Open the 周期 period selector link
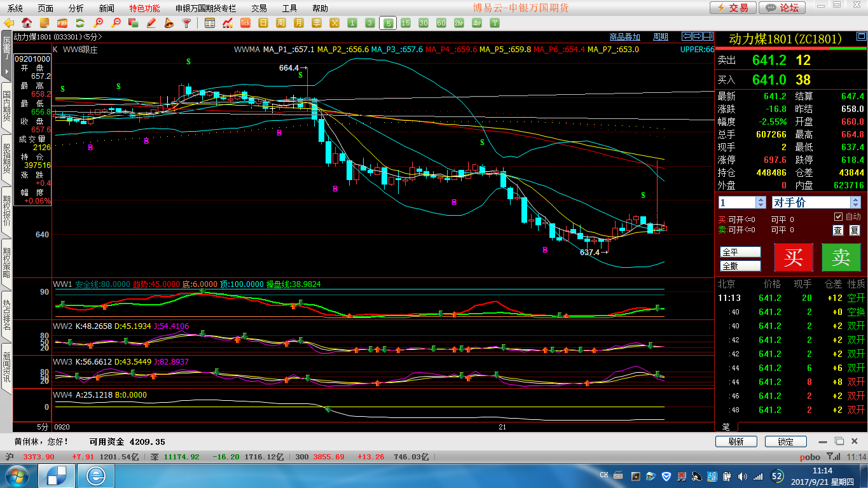 661,37
